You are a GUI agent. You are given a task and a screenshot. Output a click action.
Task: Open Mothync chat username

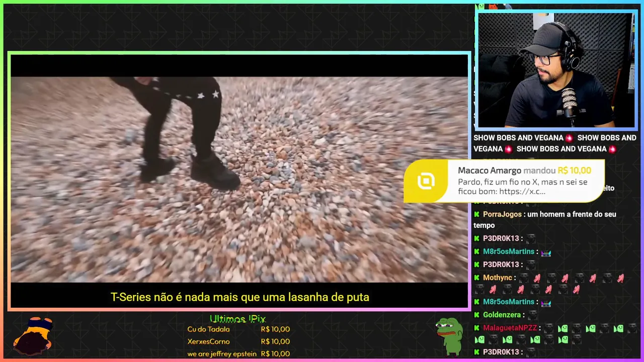(x=497, y=278)
